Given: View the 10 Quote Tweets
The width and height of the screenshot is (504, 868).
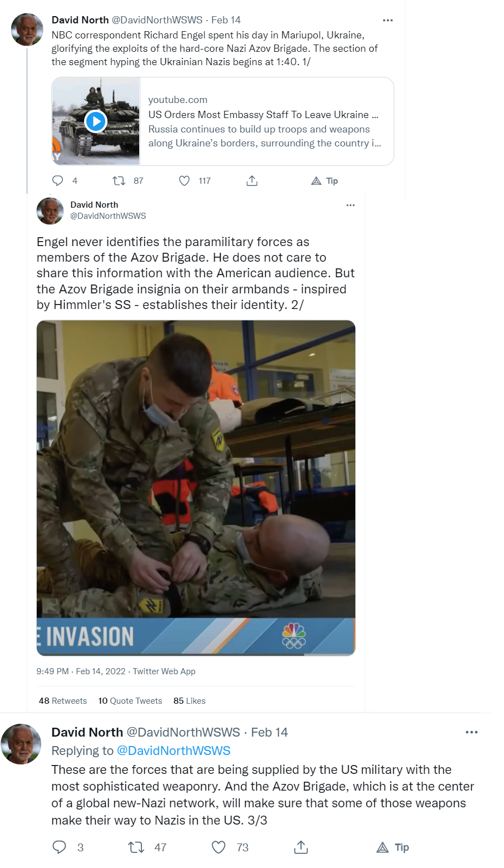Looking at the screenshot, I should point(130,701).
